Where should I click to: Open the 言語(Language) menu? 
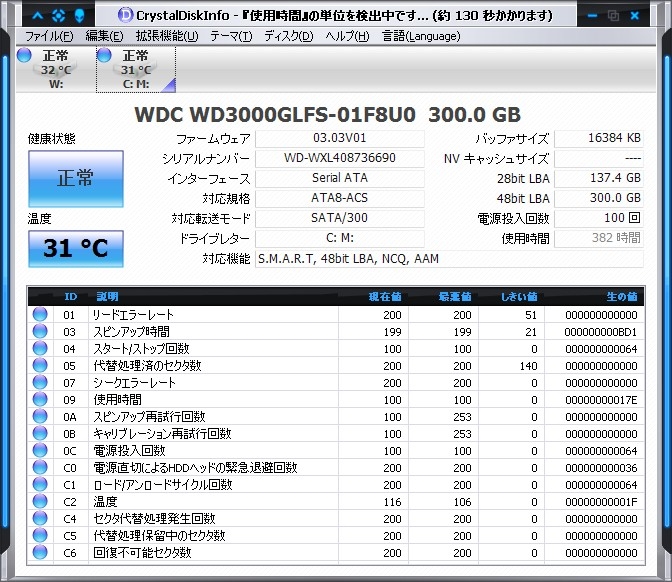(421, 36)
